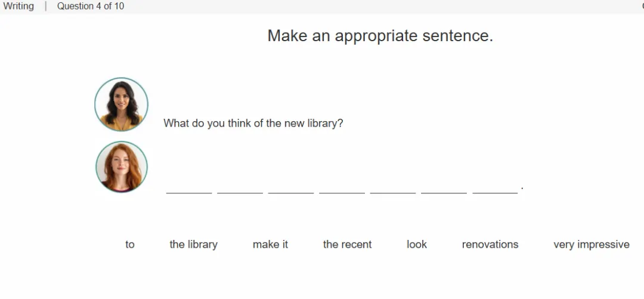Click the "Writing" section label
The height and width of the screenshot is (299, 644).
pos(18,6)
